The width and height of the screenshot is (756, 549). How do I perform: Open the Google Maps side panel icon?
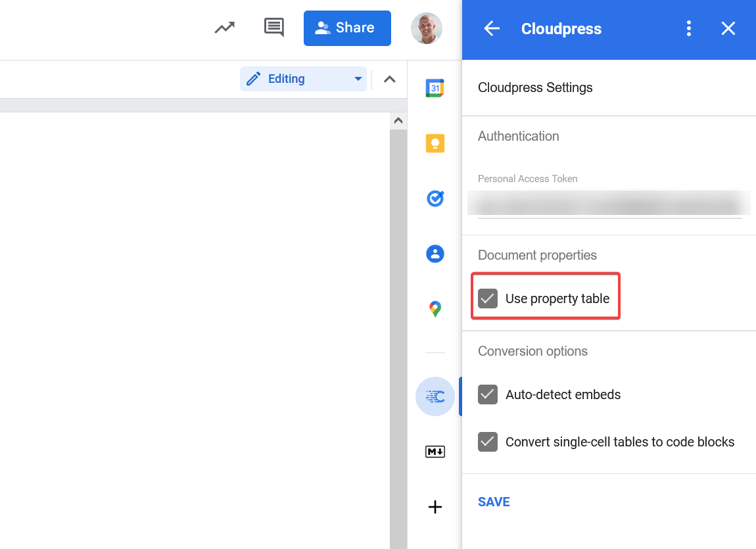coord(435,309)
